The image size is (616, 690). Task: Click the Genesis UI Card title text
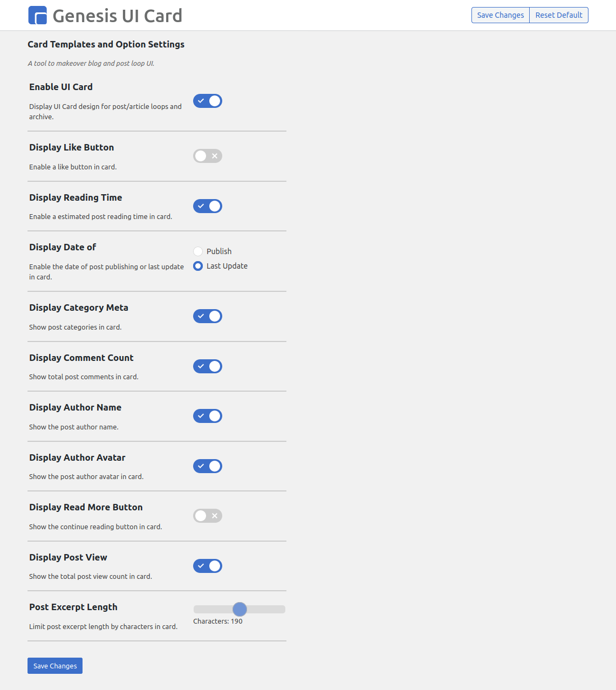click(118, 16)
